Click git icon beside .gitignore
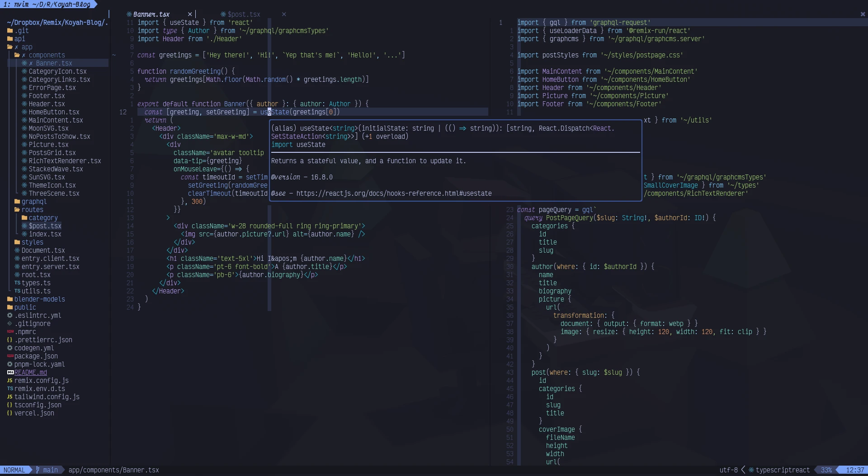The height and width of the screenshot is (476, 868). [10, 324]
